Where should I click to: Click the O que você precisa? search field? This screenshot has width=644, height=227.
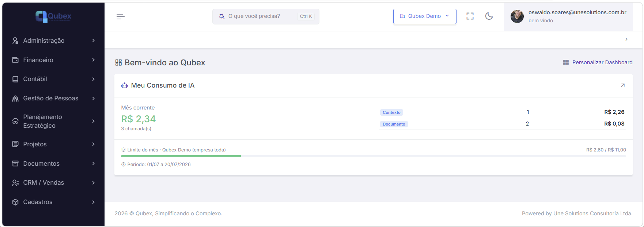[266, 16]
